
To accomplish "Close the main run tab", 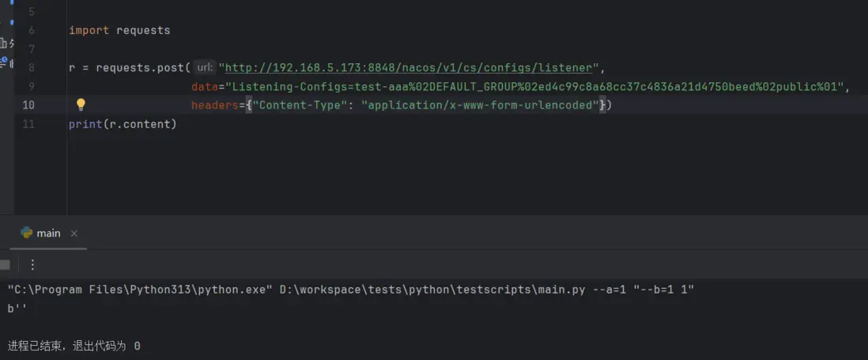I will tap(74, 233).
